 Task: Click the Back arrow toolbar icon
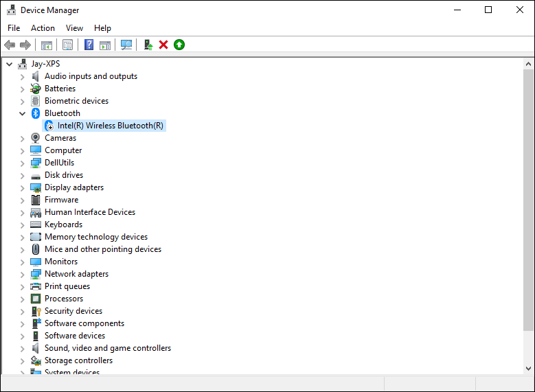10,45
